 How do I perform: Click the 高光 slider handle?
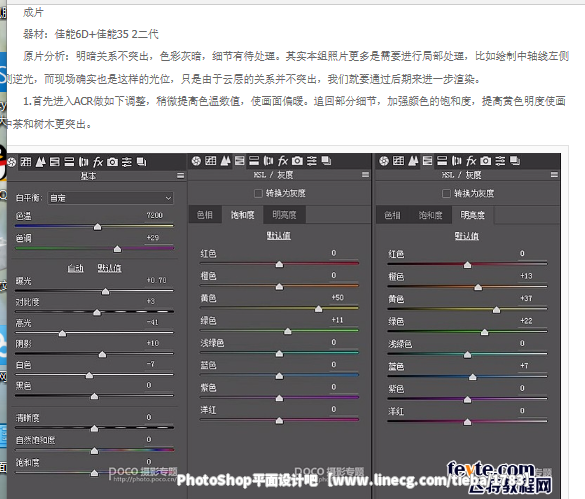coord(62,333)
